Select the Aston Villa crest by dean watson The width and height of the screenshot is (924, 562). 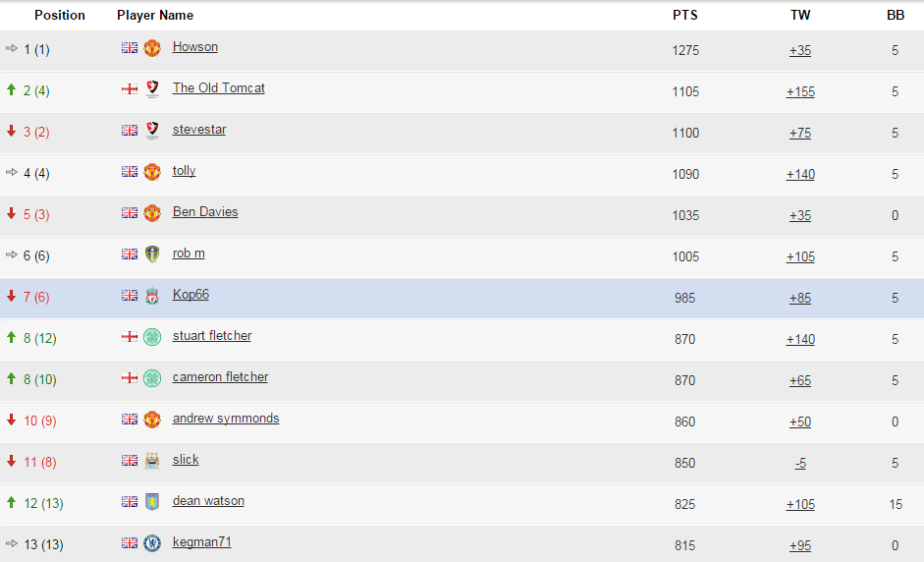152,502
